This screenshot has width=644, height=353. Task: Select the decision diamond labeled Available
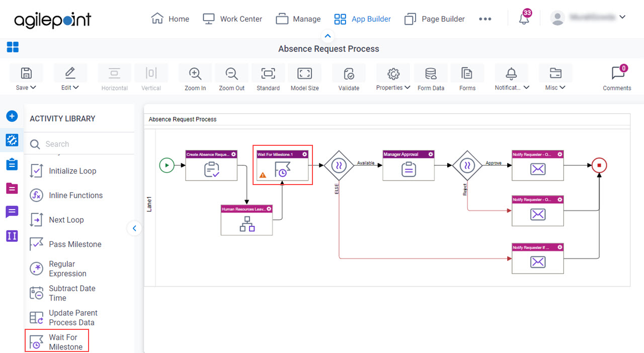pos(339,165)
